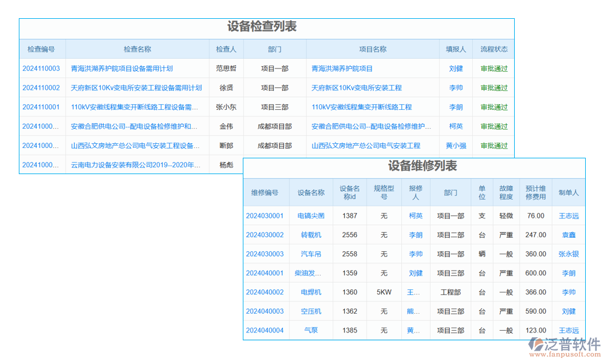Sort by the 检查编号 column header
This screenshot has height=364, width=607.
coord(42,49)
